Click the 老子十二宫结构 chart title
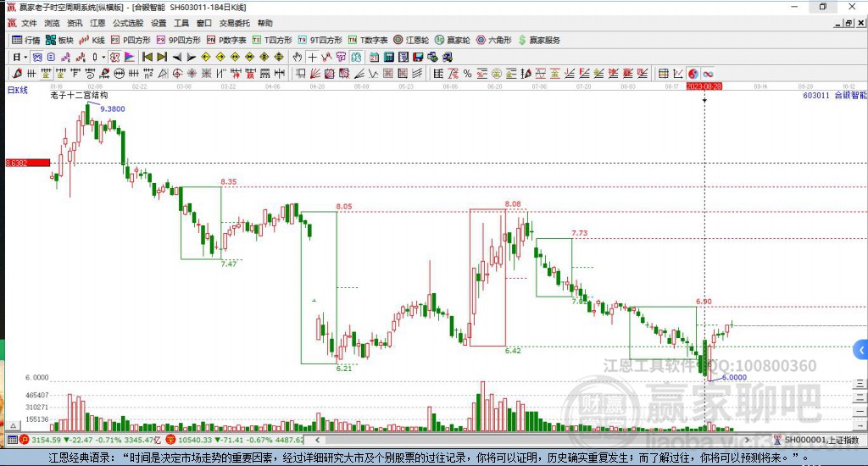The width and height of the screenshot is (868, 466). pyautogui.click(x=79, y=95)
